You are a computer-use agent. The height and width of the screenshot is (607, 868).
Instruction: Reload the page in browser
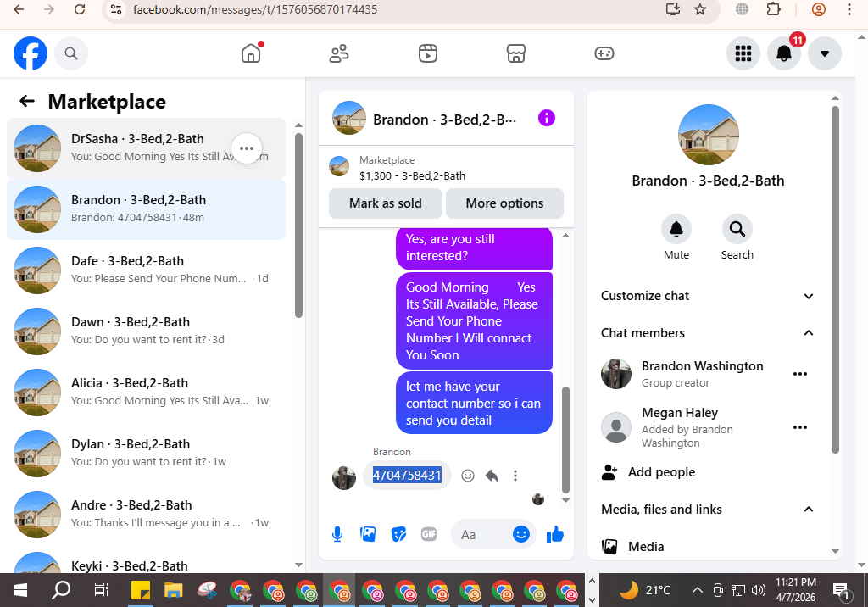(x=80, y=9)
